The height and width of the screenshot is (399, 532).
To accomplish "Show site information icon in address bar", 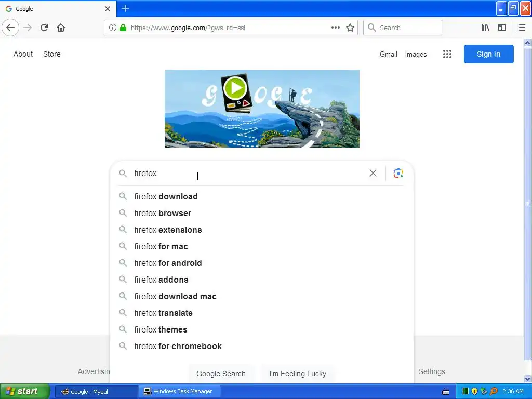I will (113, 28).
